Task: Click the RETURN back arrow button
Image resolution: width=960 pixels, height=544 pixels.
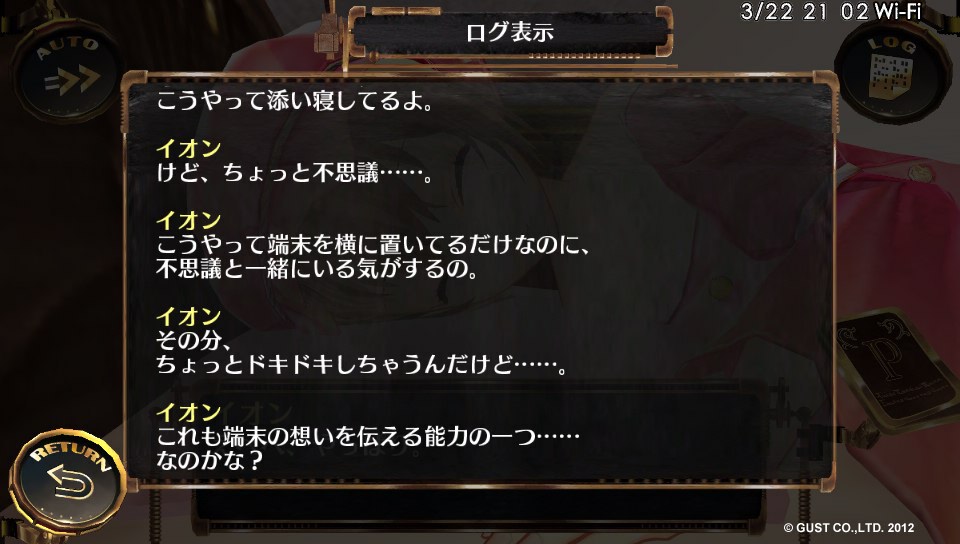Action: [x=67, y=482]
